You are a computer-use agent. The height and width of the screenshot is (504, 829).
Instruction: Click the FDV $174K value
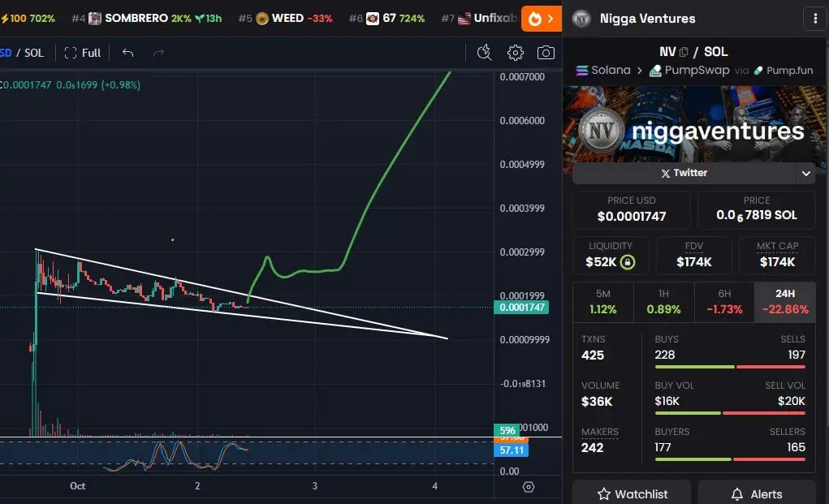pyautogui.click(x=693, y=262)
